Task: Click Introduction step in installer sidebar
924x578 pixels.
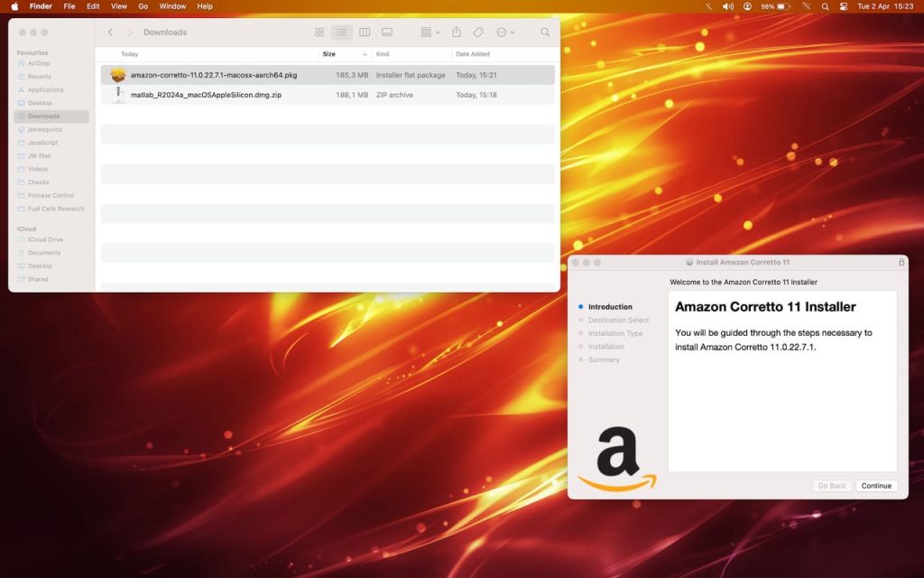Action: pyautogui.click(x=610, y=307)
